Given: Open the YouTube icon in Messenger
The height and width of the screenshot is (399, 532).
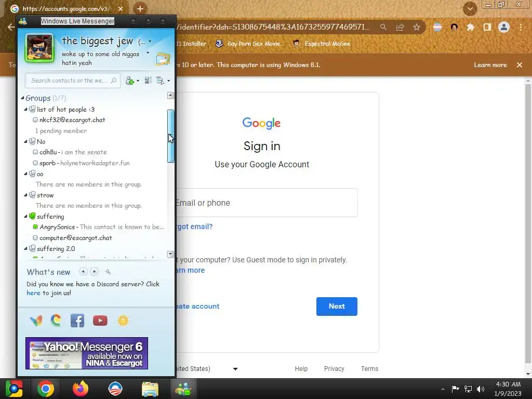Looking at the screenshot, I should pyautogui.click(x=100, y=320).
